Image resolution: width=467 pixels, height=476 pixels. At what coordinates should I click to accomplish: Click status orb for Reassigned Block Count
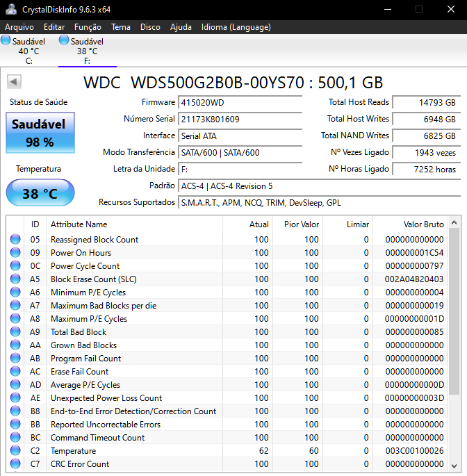[x=15, y=239]
